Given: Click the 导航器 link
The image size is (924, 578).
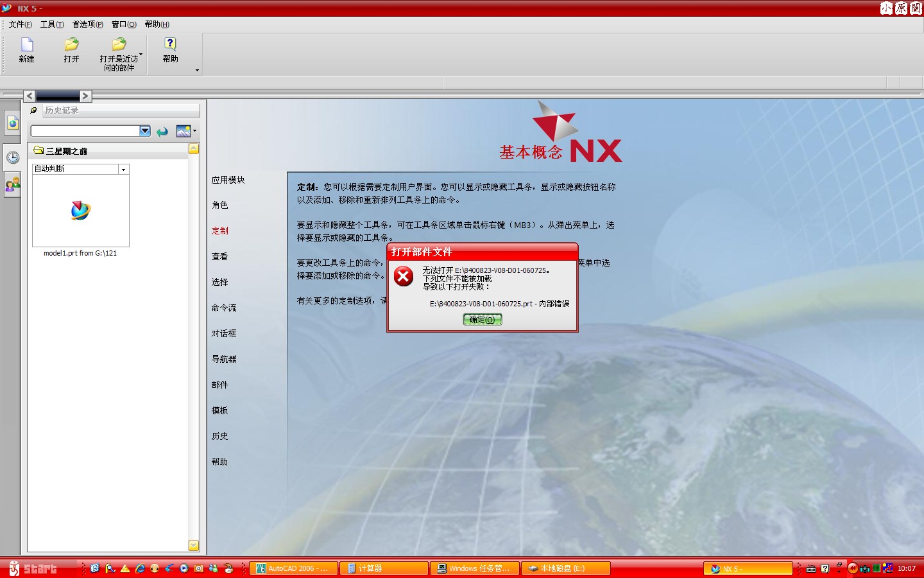Looking at the screenshot, I should tap(224, 360).
